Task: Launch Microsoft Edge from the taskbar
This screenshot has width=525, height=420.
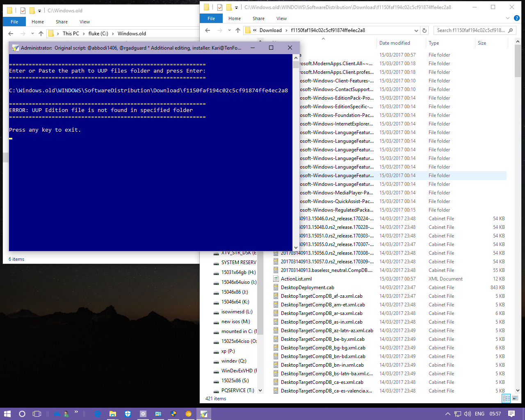Action: 98,414
